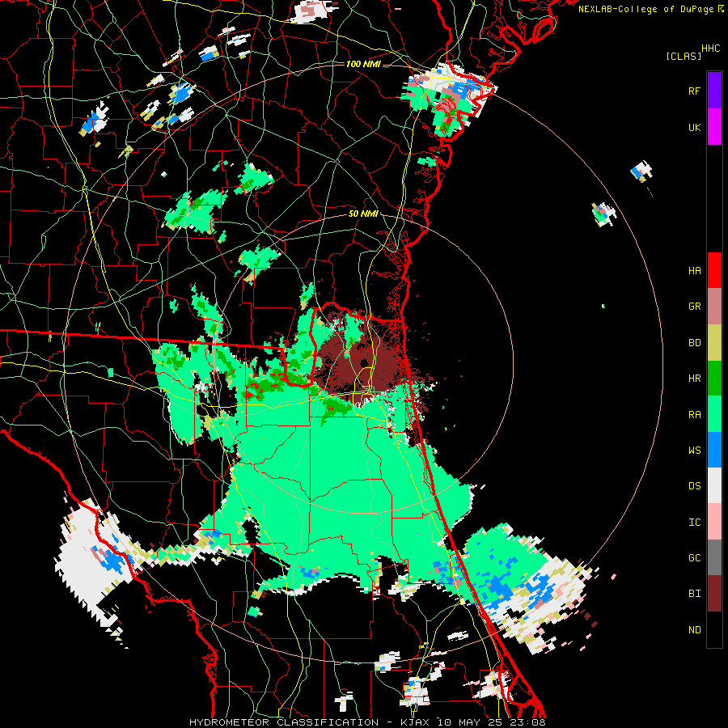Click the 50 NMI range ring label
This screenshot has width=728, height=728.
pos(363,214)
